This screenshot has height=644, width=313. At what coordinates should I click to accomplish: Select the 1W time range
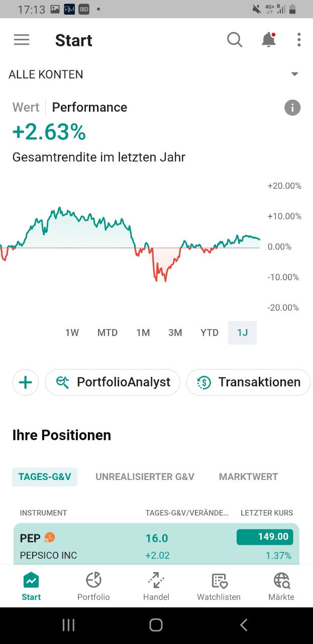coord(72,333)
